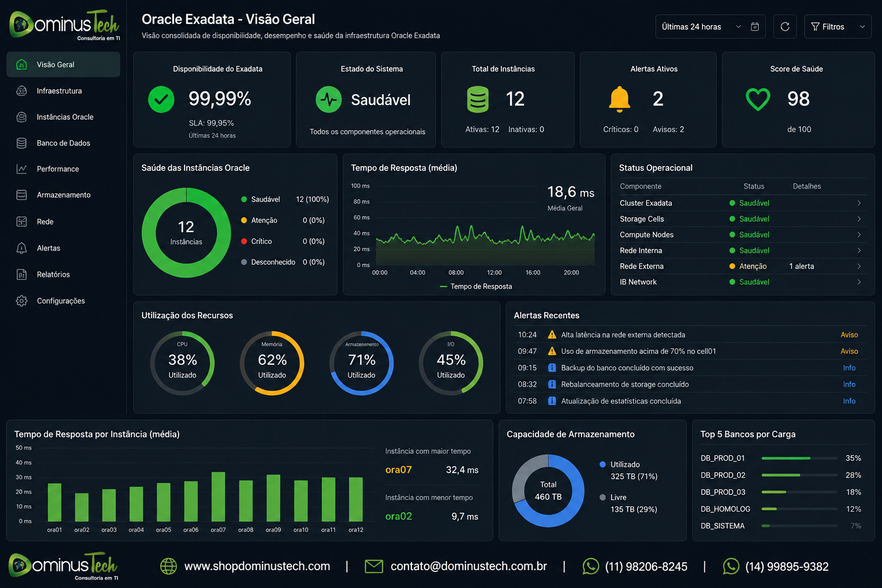
Task: Click the CPU 38% utilization gauge
Action: click(182, 363)
